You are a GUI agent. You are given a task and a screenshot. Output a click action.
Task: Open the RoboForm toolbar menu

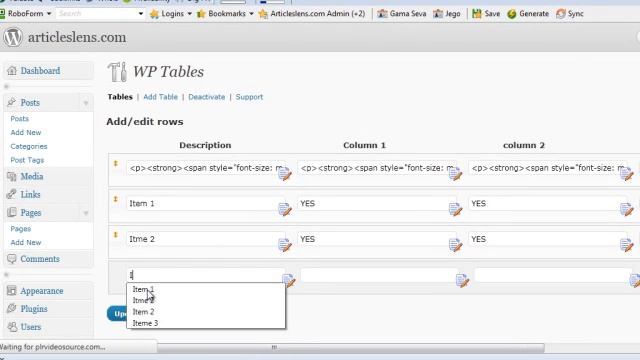(x=26, y=13)
